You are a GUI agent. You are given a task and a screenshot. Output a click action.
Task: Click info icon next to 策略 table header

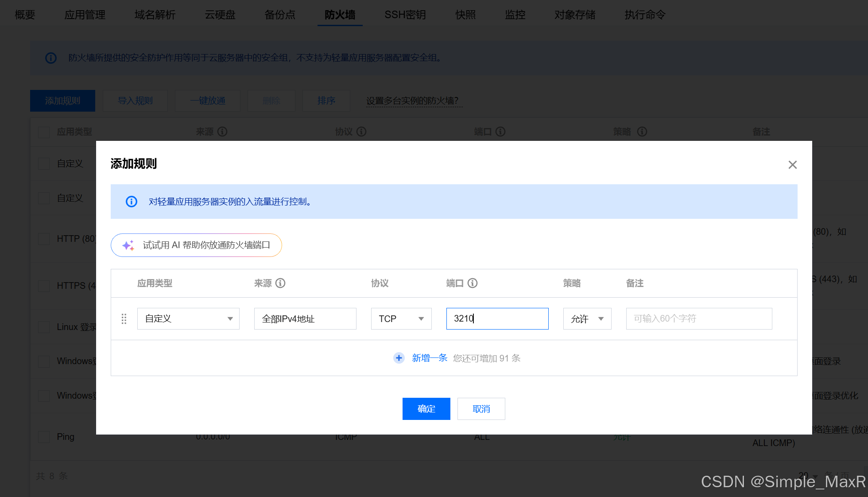click(642, 132)
